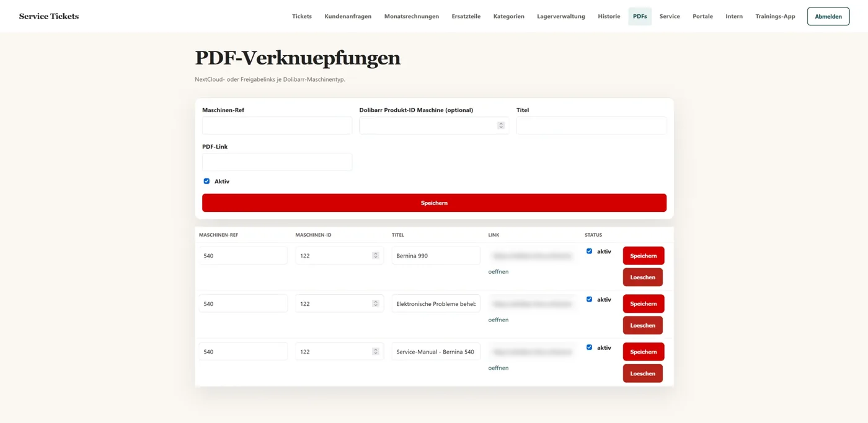Click the TITEL column header
This screenshot has height=423, width=868.
(x=398, y=235)
